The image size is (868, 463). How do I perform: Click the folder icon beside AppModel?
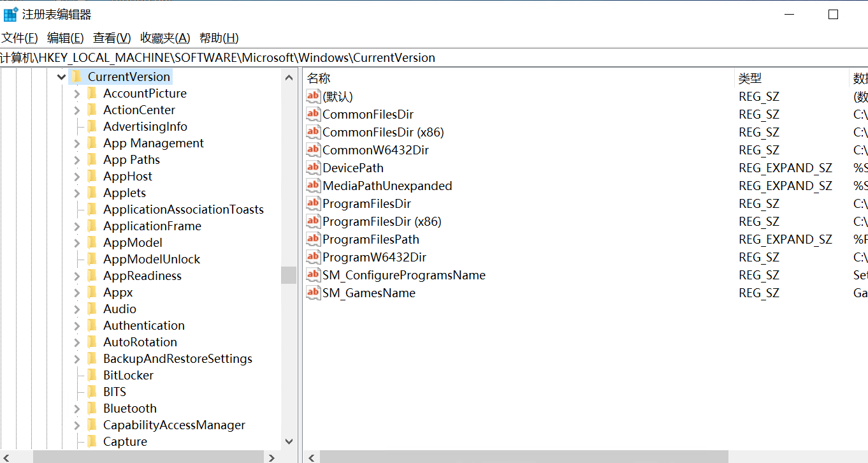coord(92,242)
